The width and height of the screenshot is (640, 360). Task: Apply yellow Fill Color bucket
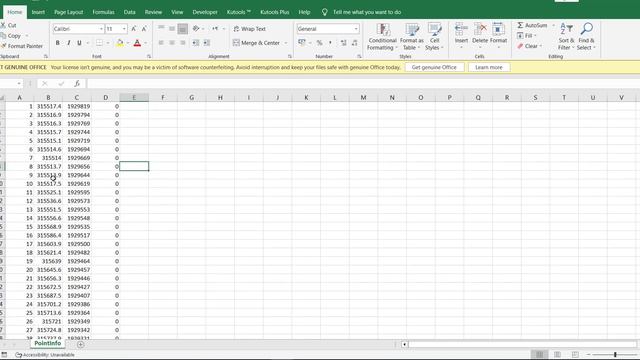pos(120,43)
